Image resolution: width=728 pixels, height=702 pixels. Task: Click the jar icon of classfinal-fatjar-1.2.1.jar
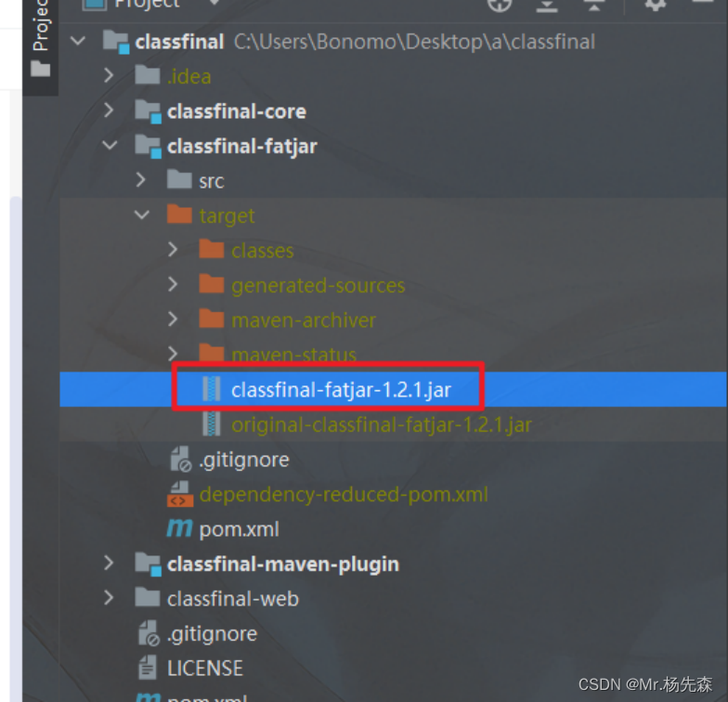(x=212, y=389)
